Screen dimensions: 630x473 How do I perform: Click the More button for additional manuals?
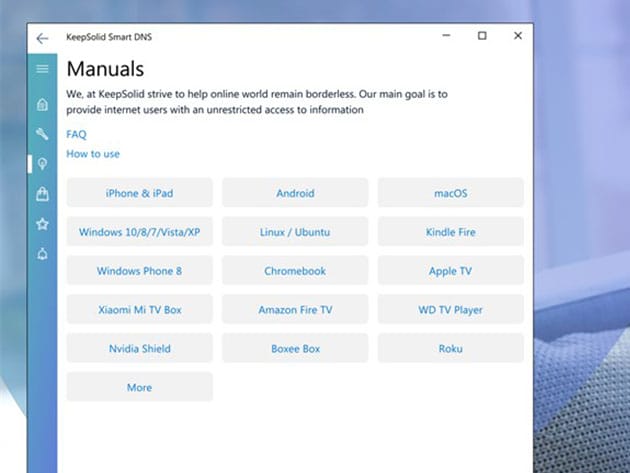pyautogui.click(x=139, y=387)
